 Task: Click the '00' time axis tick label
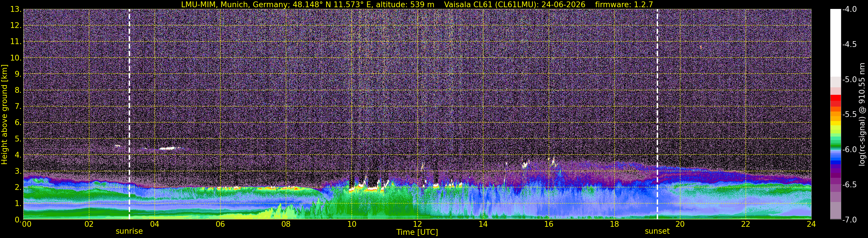(26, 224)
